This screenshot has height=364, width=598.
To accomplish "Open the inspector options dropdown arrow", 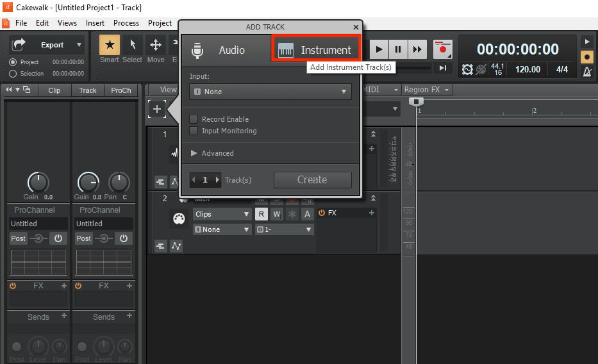I will click(17, 90).
